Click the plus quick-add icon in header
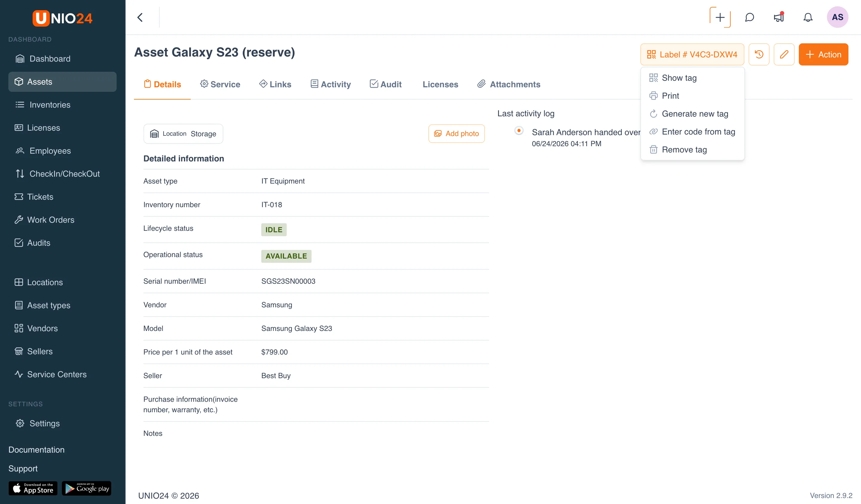861x504 pixels. coord(720,17)
